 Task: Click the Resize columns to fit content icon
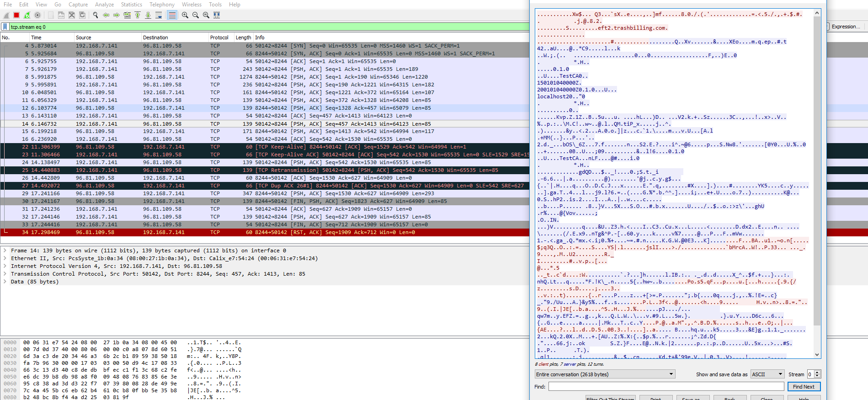click(217, 15)
